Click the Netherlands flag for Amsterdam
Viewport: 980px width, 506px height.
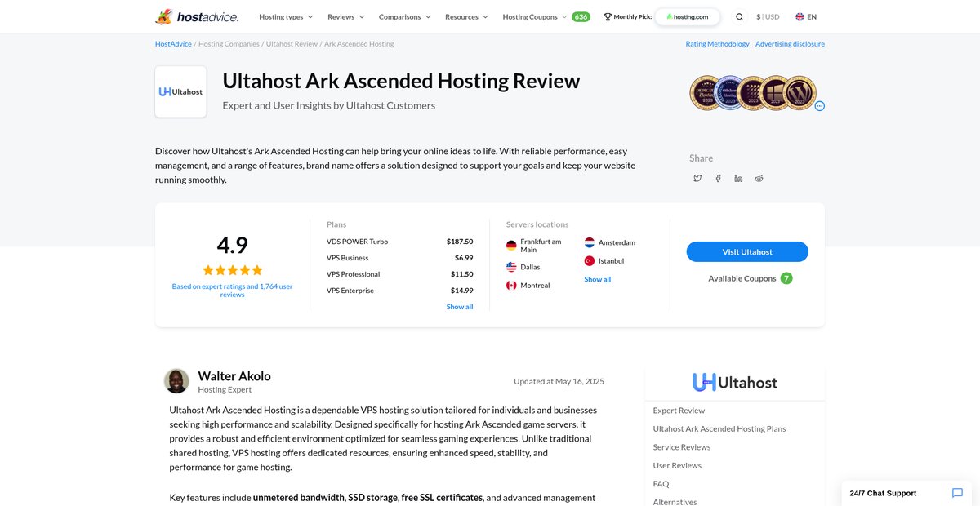590,242
